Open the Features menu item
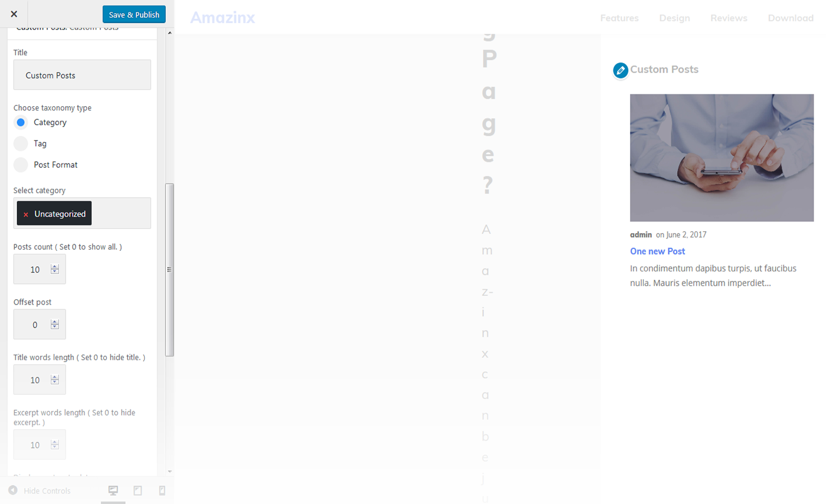 click(619, 18)
